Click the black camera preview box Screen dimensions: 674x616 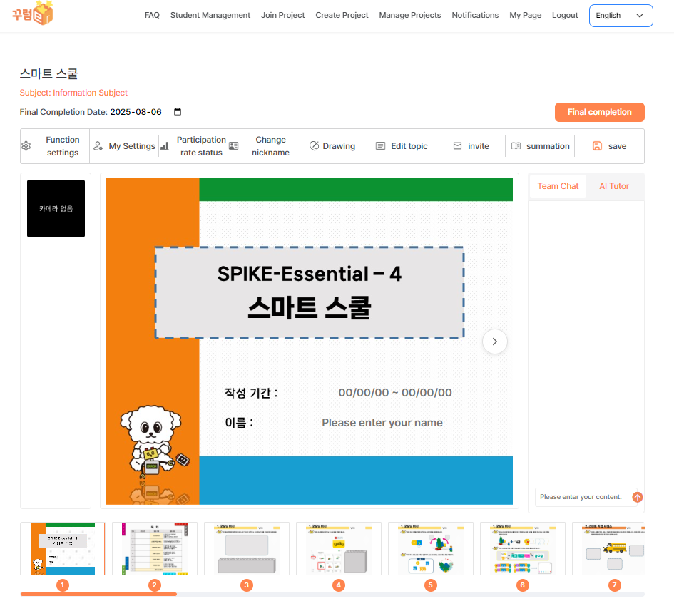pyautogui.click(x=56, y=208)
